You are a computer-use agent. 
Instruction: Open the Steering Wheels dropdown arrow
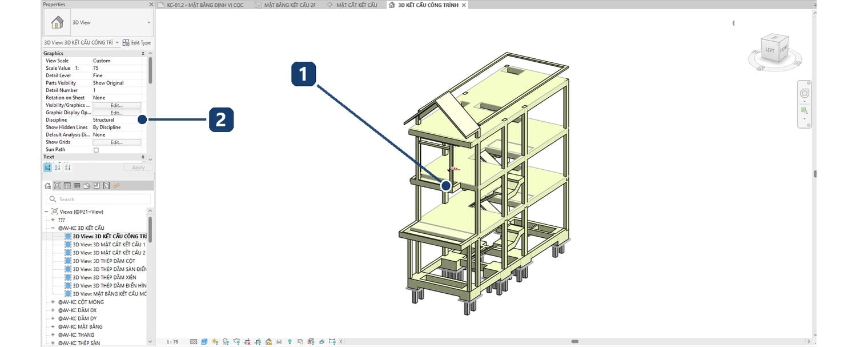[804, 101]
